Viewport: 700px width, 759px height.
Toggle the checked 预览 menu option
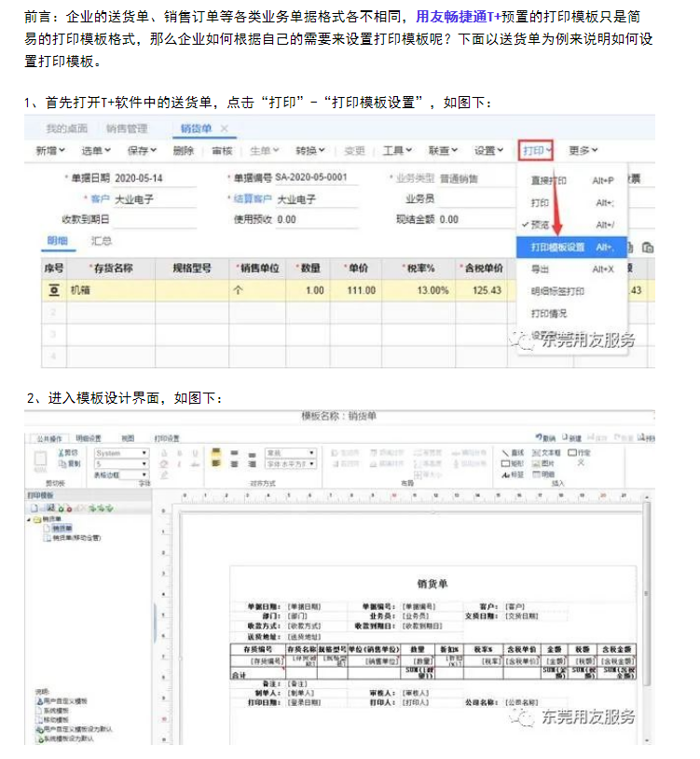point(572,225)
